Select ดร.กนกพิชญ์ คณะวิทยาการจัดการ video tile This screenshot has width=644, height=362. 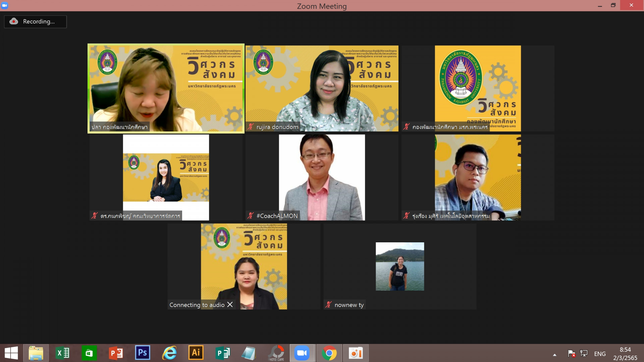(x=166, y=177)
